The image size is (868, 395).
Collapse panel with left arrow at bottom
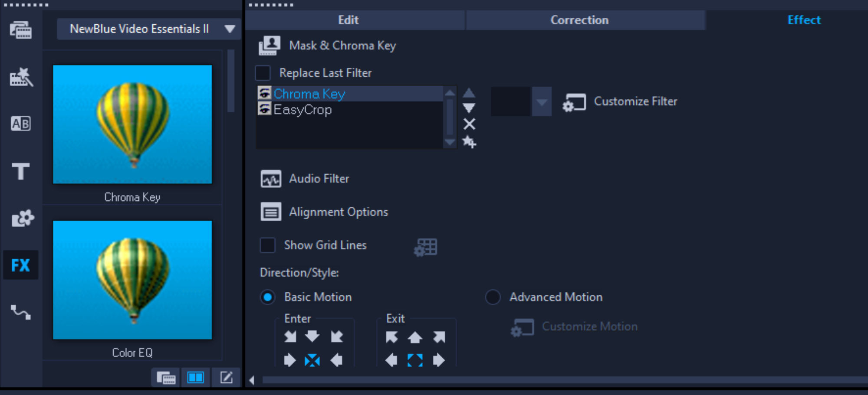(x=252, y=380)
